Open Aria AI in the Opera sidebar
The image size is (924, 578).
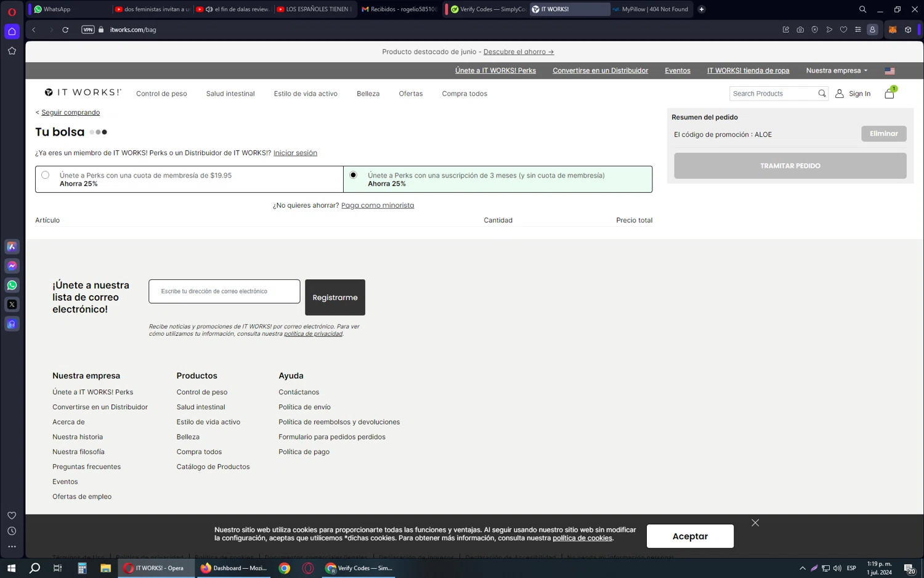pyautogui.click(x=12, y=246)
